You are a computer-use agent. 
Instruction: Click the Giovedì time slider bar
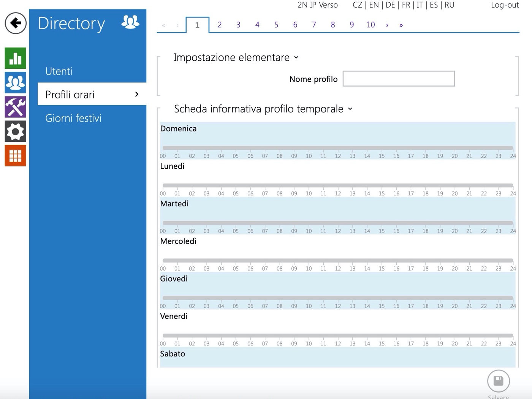(338, 298)
